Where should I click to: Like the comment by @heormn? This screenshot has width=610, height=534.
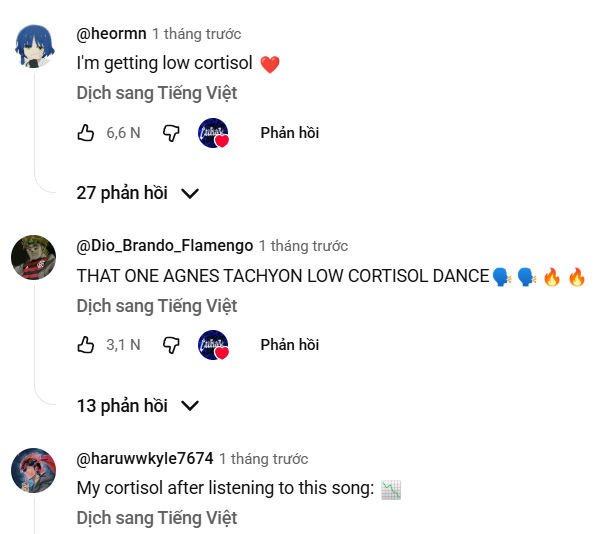pos(86,132)
